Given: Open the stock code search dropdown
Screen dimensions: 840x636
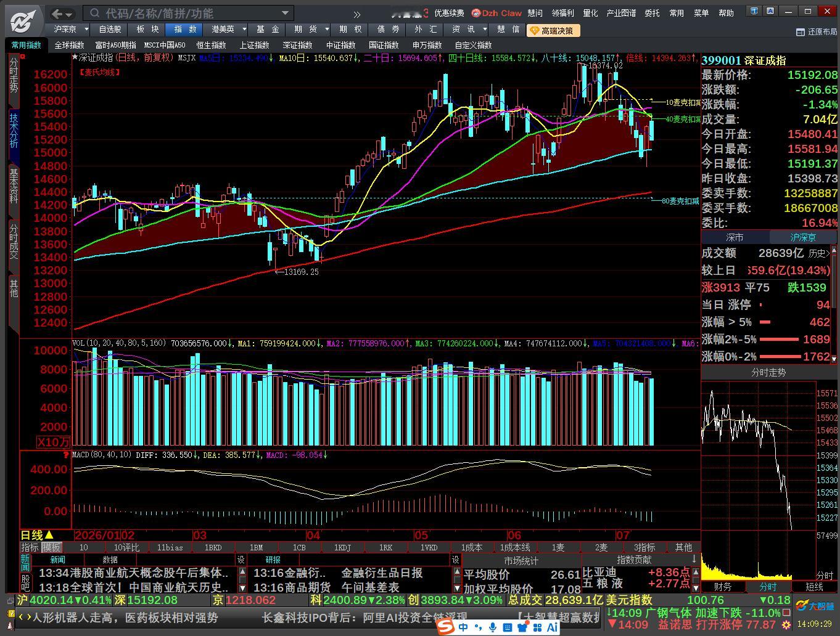Looking at the screenshot, I should coord(285,13).
